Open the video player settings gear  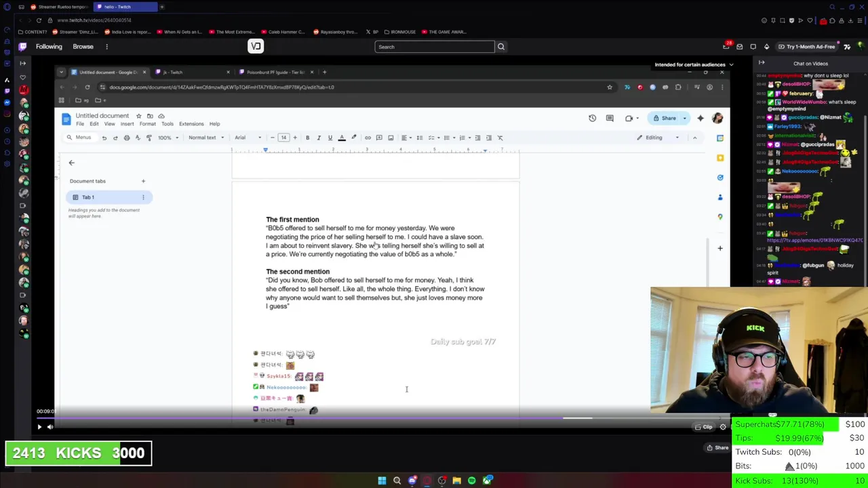(x=723, y=427)
